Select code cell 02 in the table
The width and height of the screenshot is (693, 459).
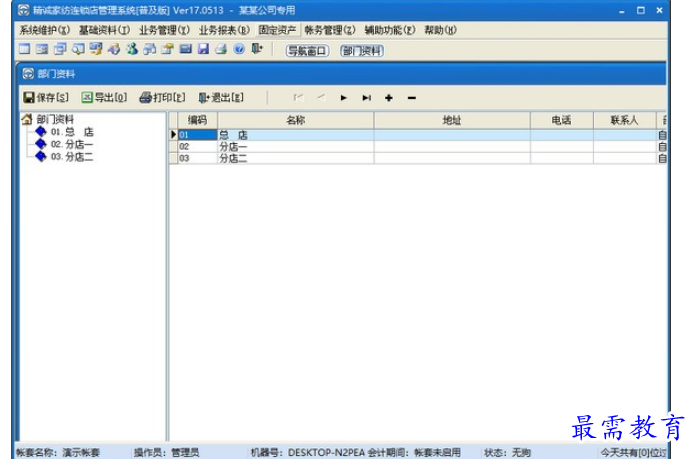(x=198, y=146)
